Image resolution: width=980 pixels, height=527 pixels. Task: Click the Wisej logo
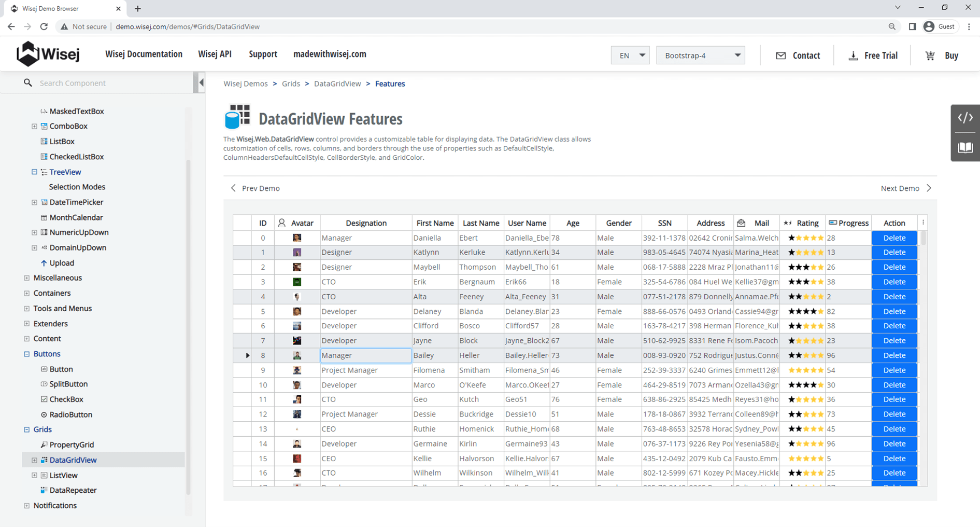tap(48, 54)
